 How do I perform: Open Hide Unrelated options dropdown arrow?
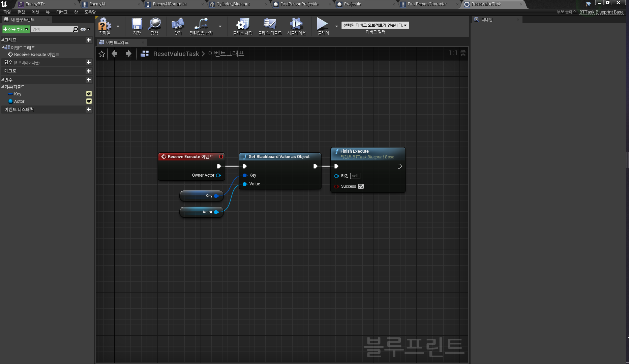(x=220, y=26)
